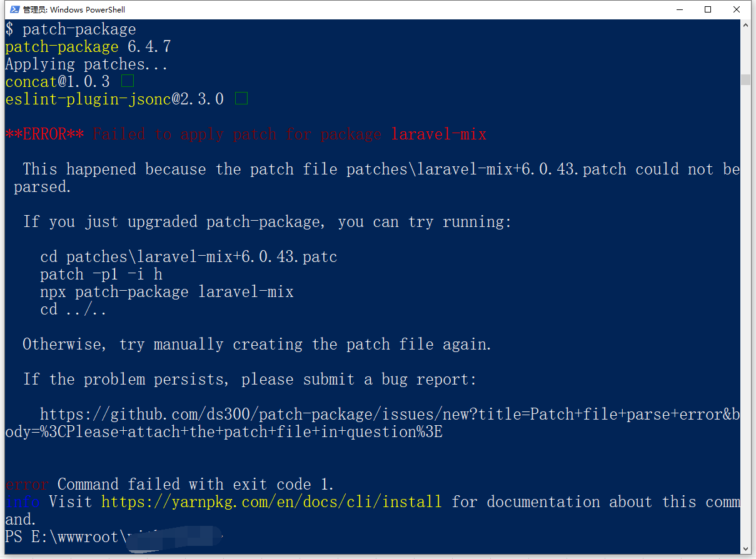Viewport: 756px width, 559px height.
Task: Click the red 'error' word before 'Command failed'
Action: (x=27, y=485)
